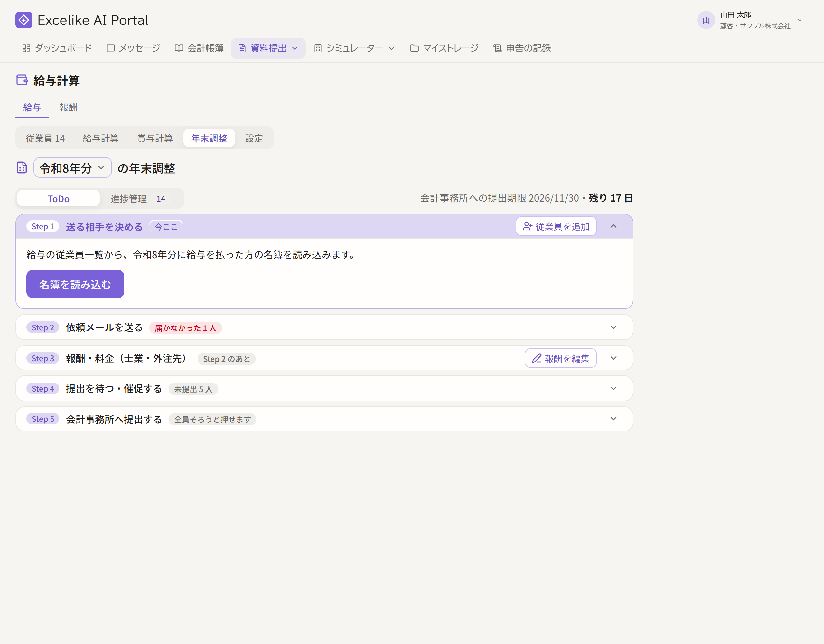Image resolution: width=824 pixels, height=644 pixels.
Task: Expand the 資料提出 dropdown menu
Action: pos(268,48)
